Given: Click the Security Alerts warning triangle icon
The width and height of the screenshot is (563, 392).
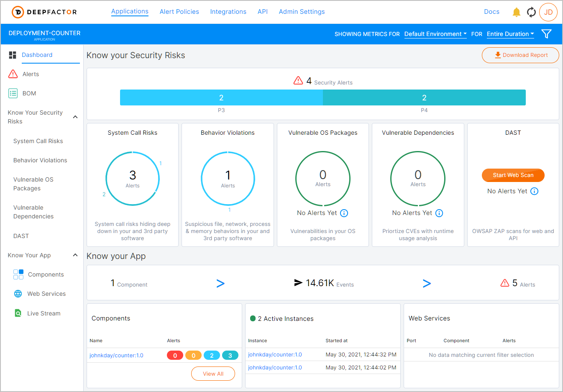Looking at the screenshot, I should pos(298,80).
